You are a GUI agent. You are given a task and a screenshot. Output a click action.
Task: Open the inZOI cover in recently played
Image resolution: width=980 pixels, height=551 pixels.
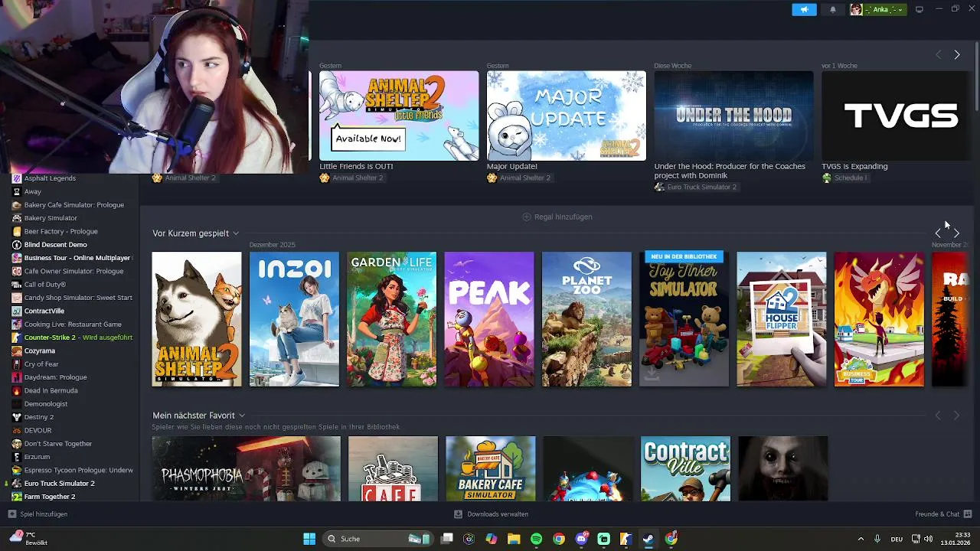(294, 319)
